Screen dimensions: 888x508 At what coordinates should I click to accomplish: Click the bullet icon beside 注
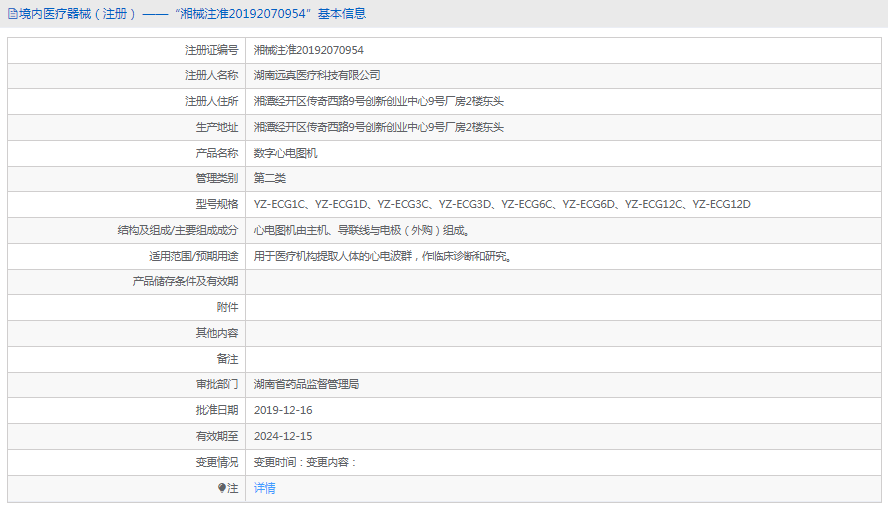pos(222,488)
